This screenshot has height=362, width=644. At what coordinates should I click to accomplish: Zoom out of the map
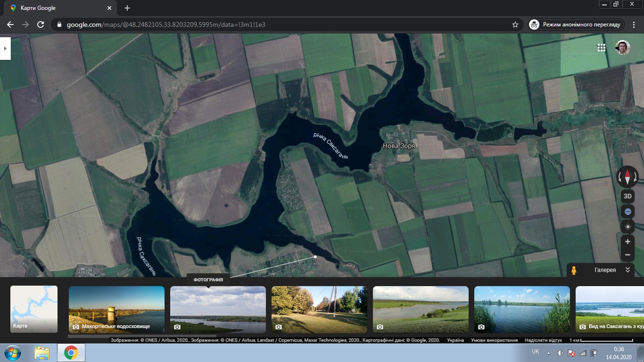coord(627,255)
